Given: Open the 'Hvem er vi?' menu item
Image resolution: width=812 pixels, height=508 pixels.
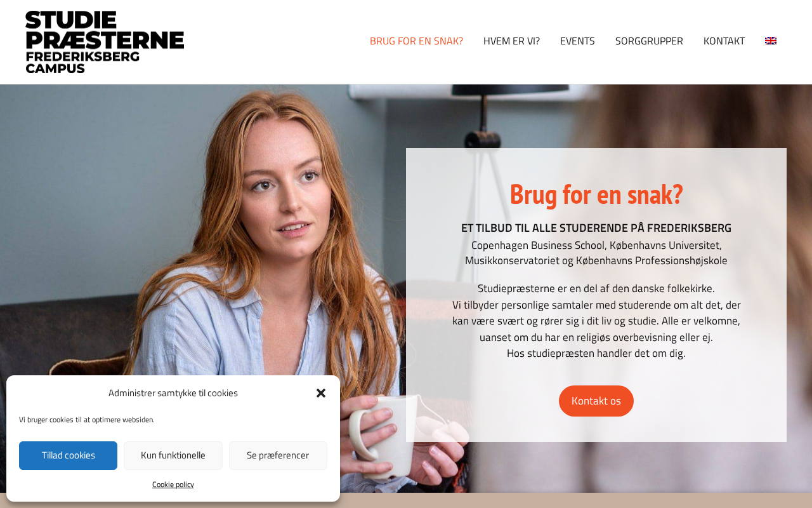Looking at the screenshot, I should click(x=511, y=41).
